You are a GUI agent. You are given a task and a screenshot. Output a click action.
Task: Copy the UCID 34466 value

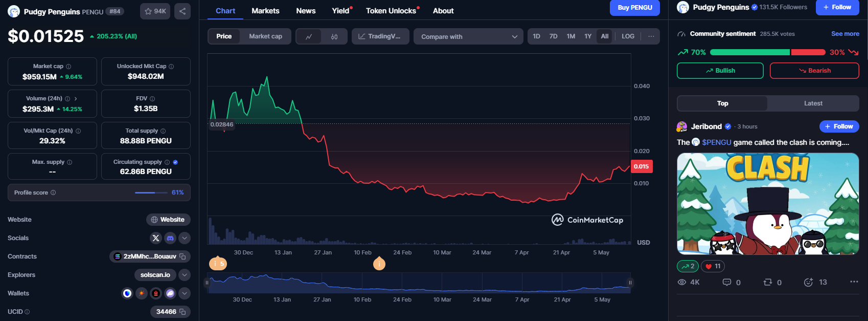pos(182,312)
